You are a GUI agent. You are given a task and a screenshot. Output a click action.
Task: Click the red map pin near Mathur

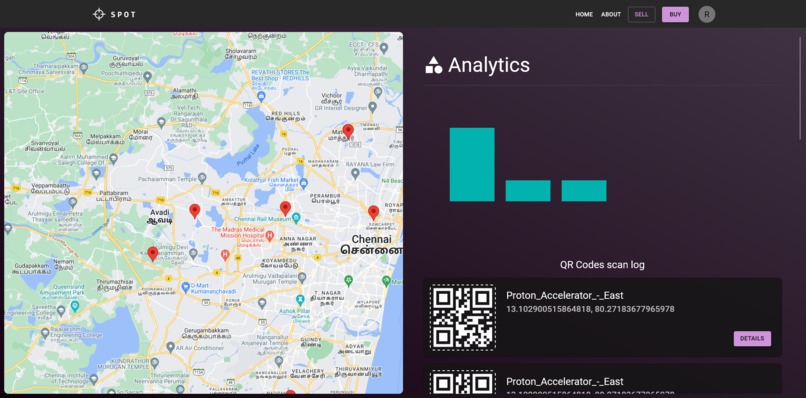(348, 132)
